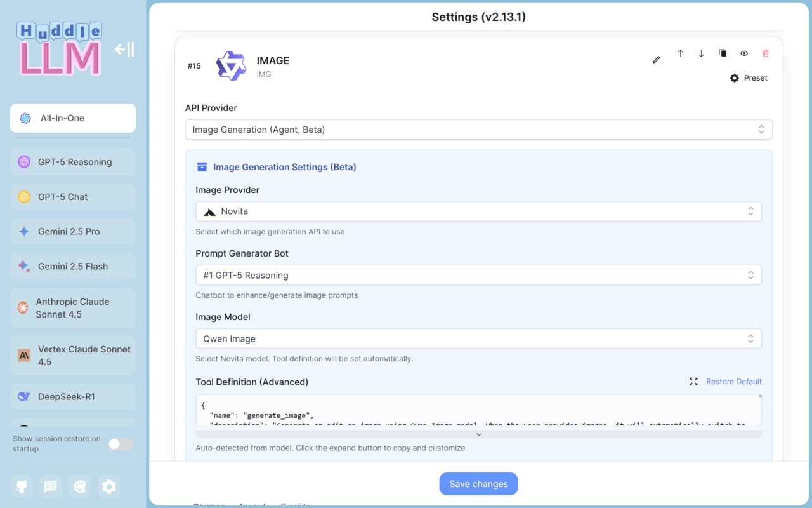The height and width of the screenshot is (508, 812).
Task: Click the pencil edit icon for IMAGE bot
Action: (x=657, y=60)
